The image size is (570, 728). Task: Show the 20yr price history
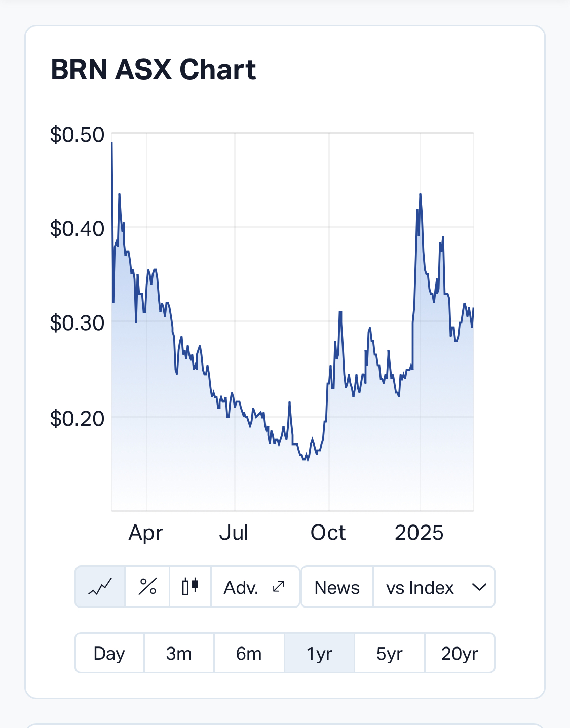pos(460,653)
